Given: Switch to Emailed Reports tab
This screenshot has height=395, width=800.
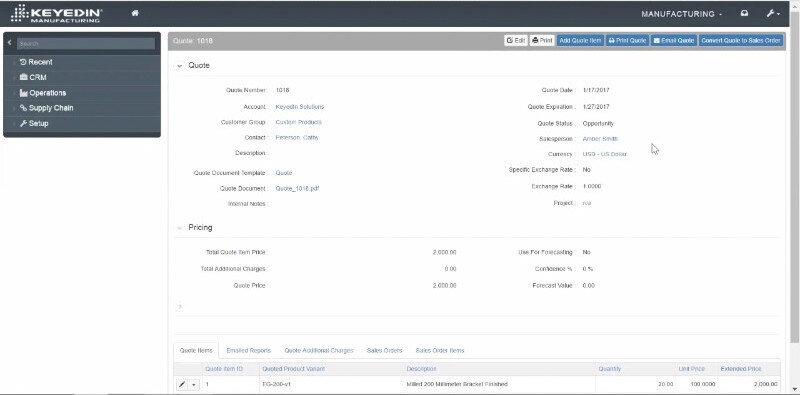Looking at the screenshot, I should click(x=248, y=351).
